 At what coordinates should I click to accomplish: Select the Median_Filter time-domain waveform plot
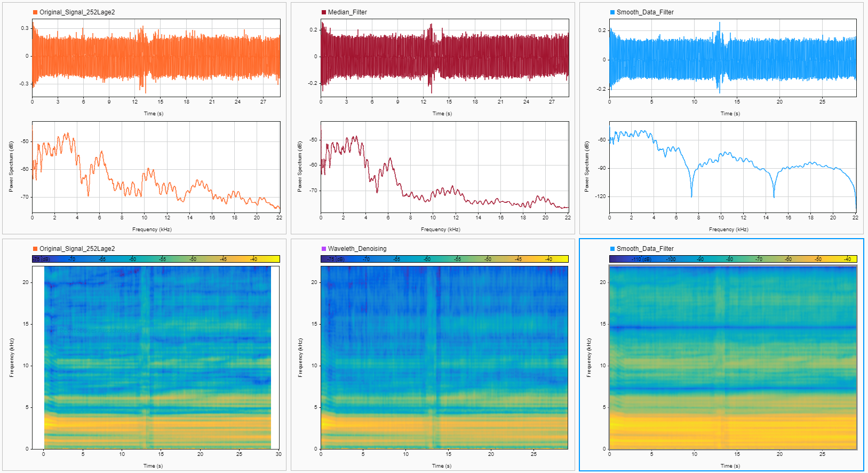[x=444, y=58]
